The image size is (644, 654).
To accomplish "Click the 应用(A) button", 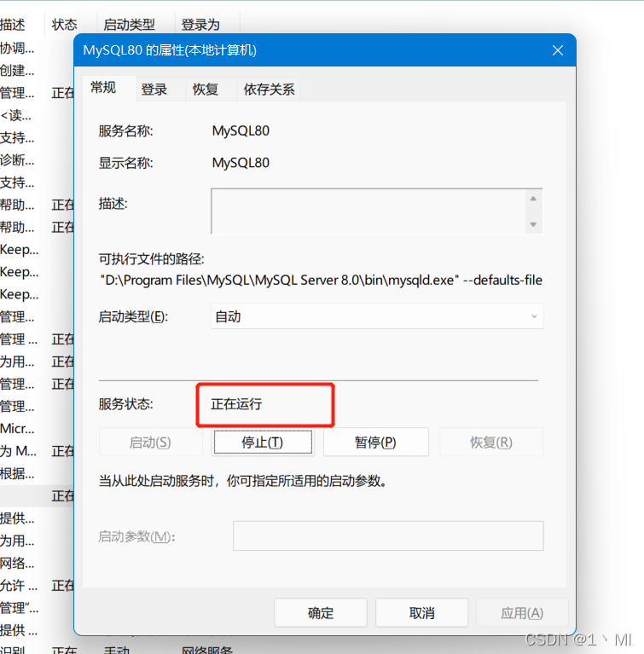I will (522, 613).
